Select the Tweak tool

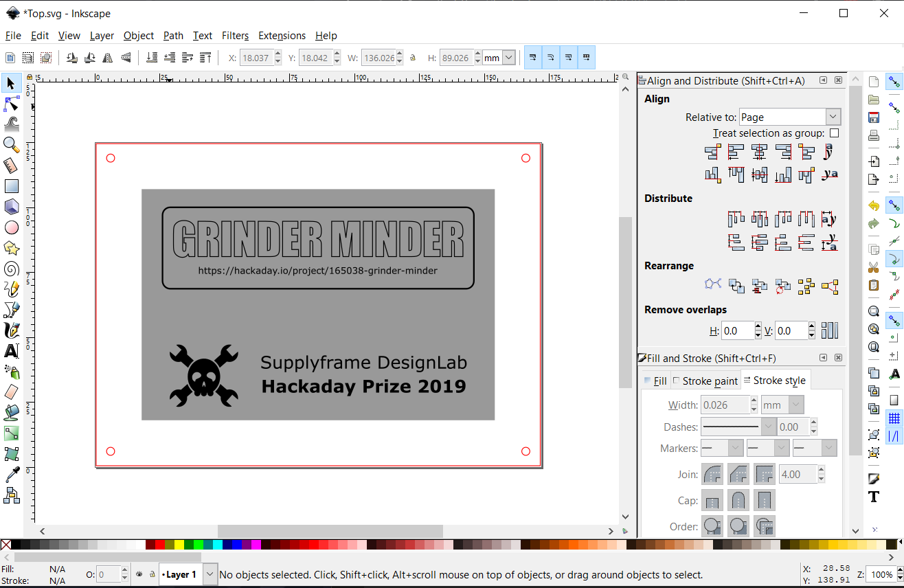pyautogui.click(x=11, y=124)
